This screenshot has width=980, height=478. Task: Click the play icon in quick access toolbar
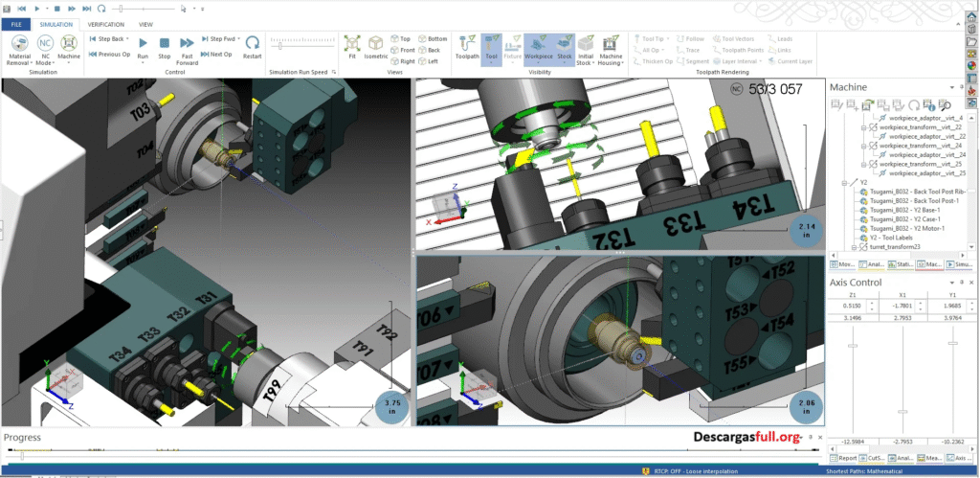[x=37, y=9]
